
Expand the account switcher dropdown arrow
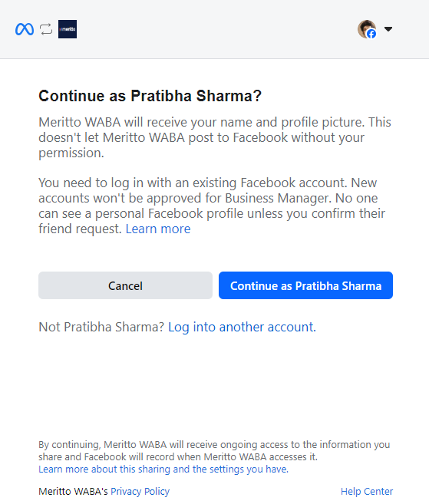click(x=388, y=29)
